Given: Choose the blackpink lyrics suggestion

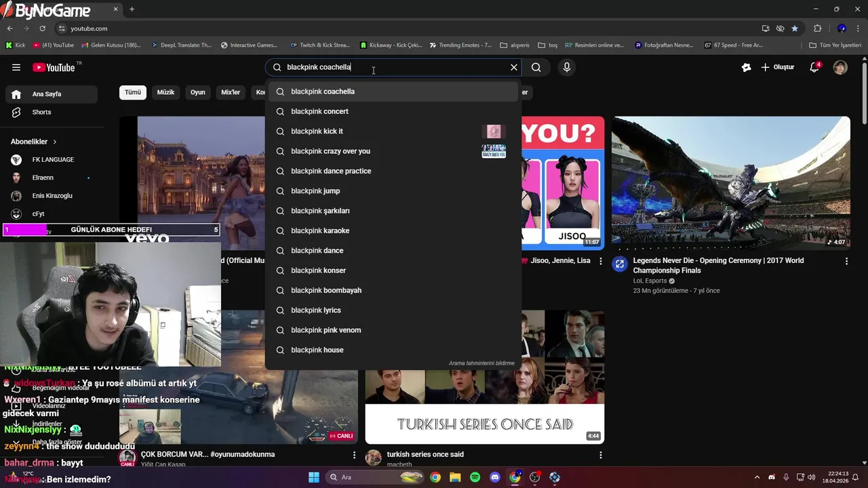Looking at the screenshot, I should (393, 310).
